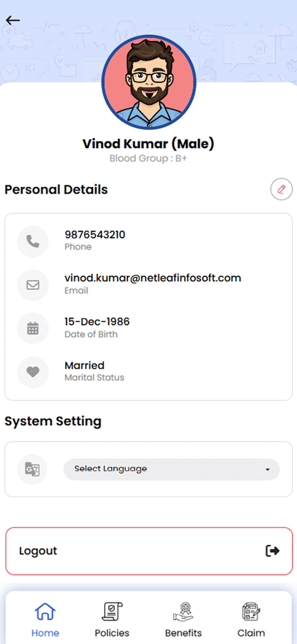
Task: Click the Logout button
Action: point(149,551)
